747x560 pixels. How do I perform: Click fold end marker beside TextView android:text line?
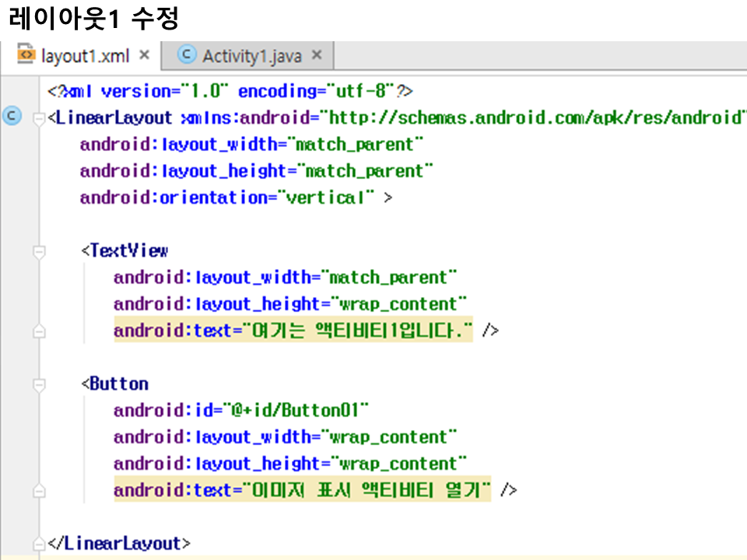point(38,331)
